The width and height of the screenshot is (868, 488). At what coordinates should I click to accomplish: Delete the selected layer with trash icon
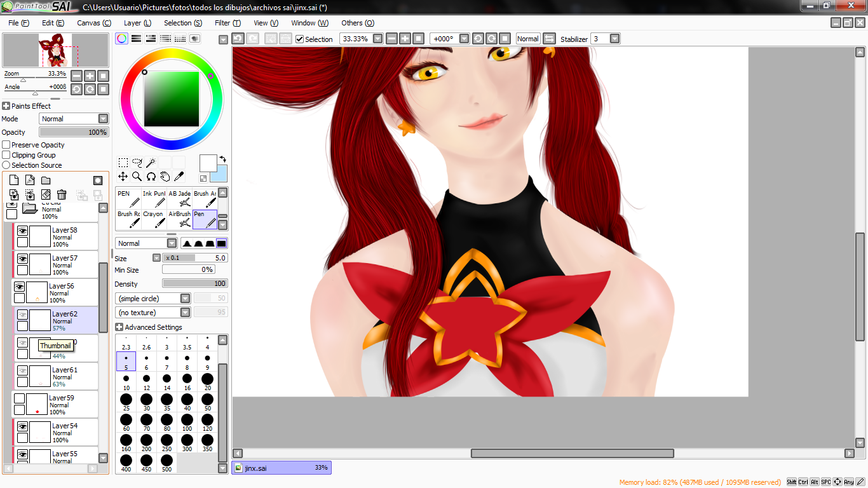point(62,194)
